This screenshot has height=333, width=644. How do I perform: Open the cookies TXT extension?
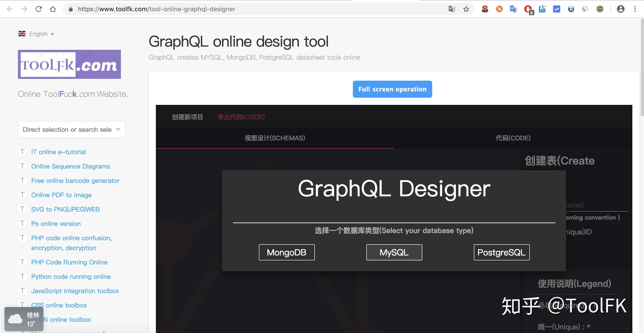point(600,9)
